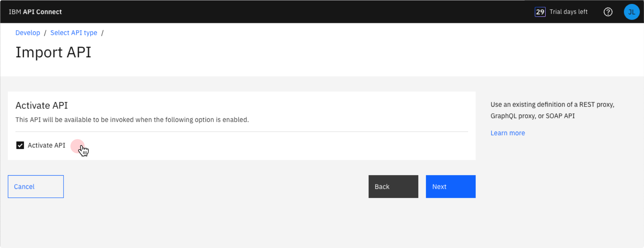Open the JL user avatar menu
Viewport: 644px width, 248px height.
click(x=631, y=12)
